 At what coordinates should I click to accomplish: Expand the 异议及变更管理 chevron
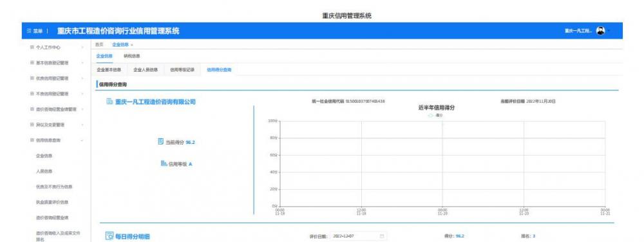(82, 125)
